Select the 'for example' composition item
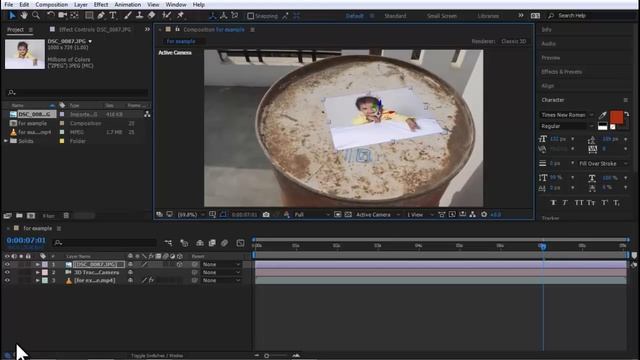 click(32, 123)
